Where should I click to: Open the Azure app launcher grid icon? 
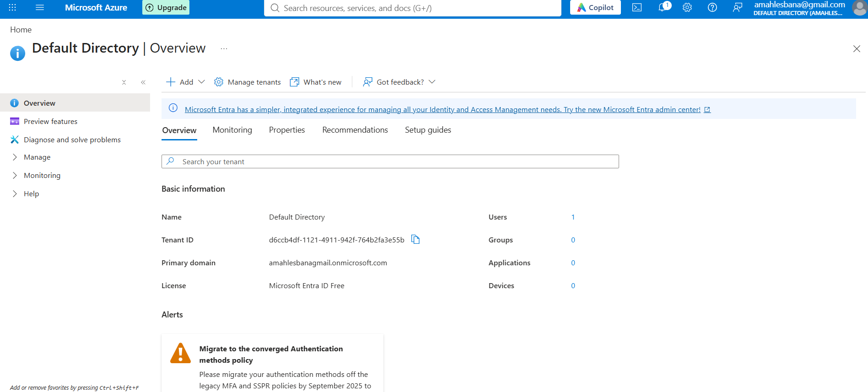click(x=12, y=7)
